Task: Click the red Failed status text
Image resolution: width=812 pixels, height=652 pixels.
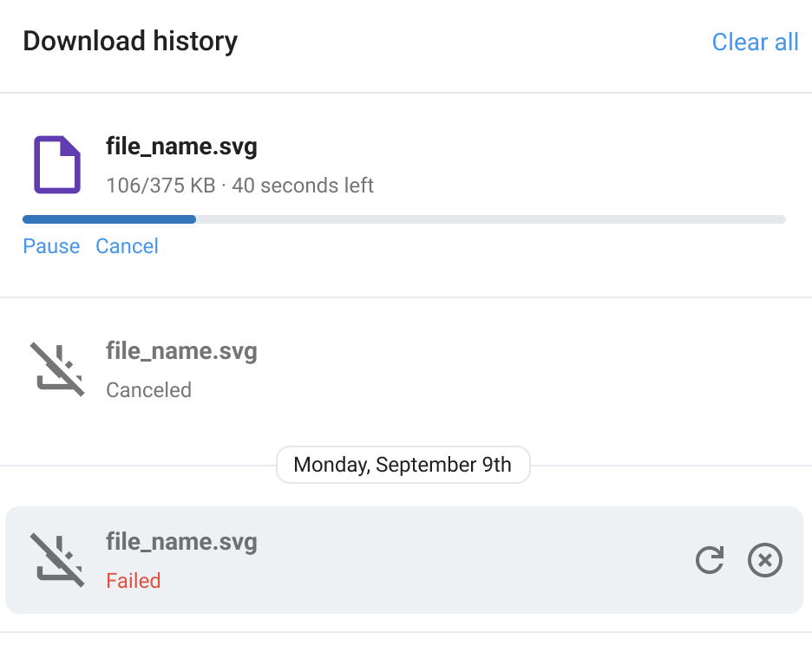Action: pos(134,581)
